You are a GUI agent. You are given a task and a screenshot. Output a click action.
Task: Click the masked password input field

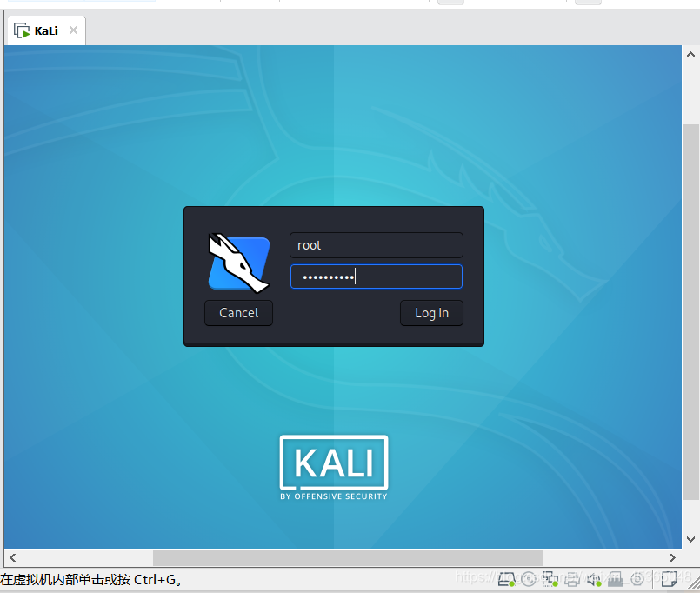tap(377, 277)
